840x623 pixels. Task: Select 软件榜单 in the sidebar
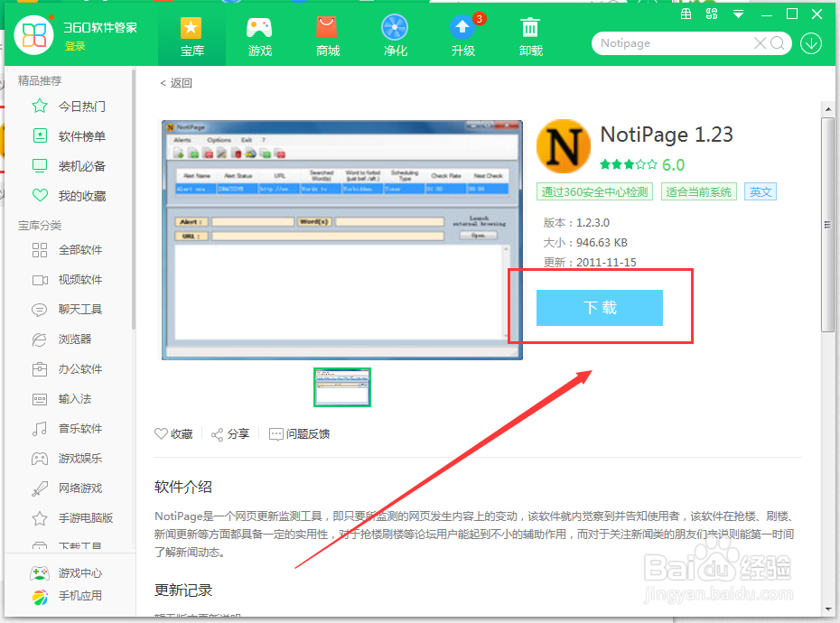pyautogui.click(x=69, y=136)
